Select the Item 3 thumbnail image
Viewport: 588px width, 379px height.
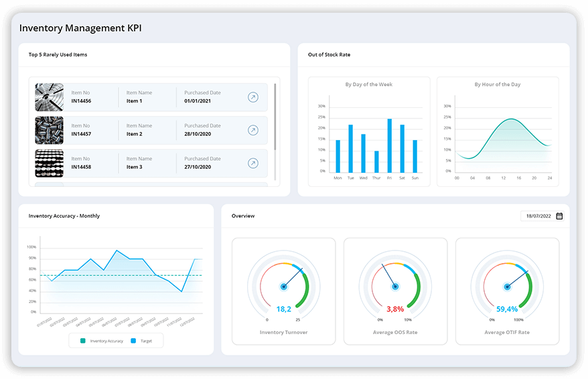[49, 163]
